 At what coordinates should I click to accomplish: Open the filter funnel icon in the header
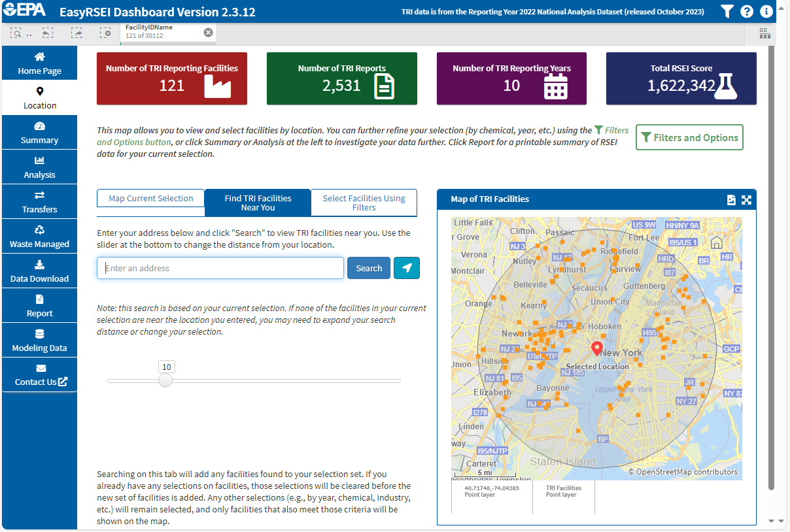click(x=727, y=11)
